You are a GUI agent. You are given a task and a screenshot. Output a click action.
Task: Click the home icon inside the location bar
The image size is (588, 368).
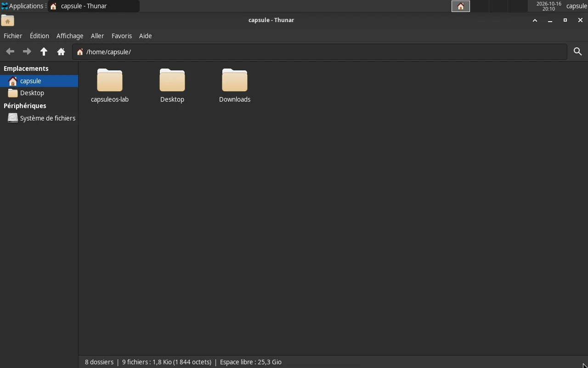[x=80, y=52]
